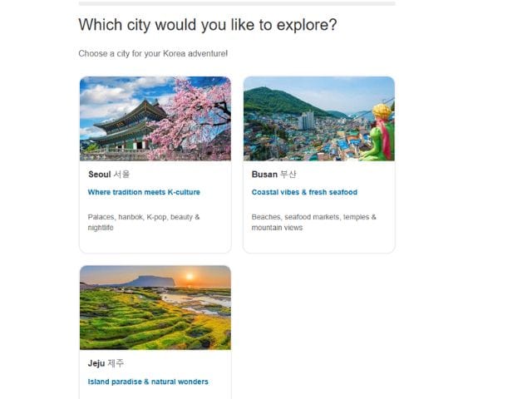Select the Seoul palace and cherry blossom photo

(155, 119)
